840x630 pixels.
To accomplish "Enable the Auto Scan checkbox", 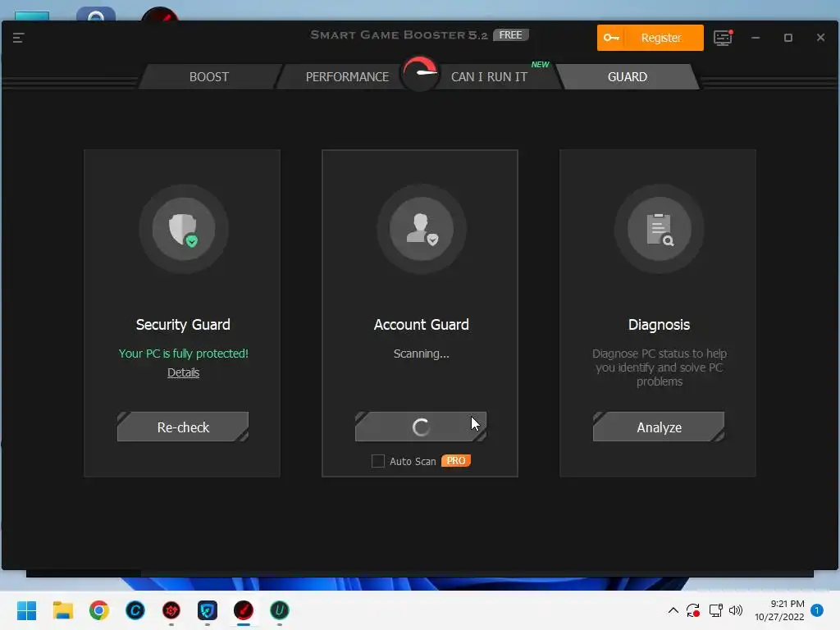I will pos(377,461).
